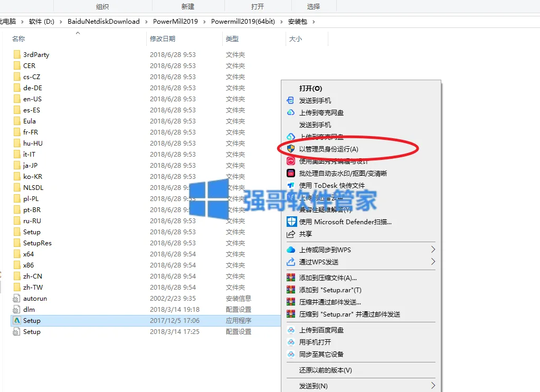Image resolution: width=540 pixels, height=392 pixels.
Task: Select the ko-KR folder name
Action: point(33,176)
